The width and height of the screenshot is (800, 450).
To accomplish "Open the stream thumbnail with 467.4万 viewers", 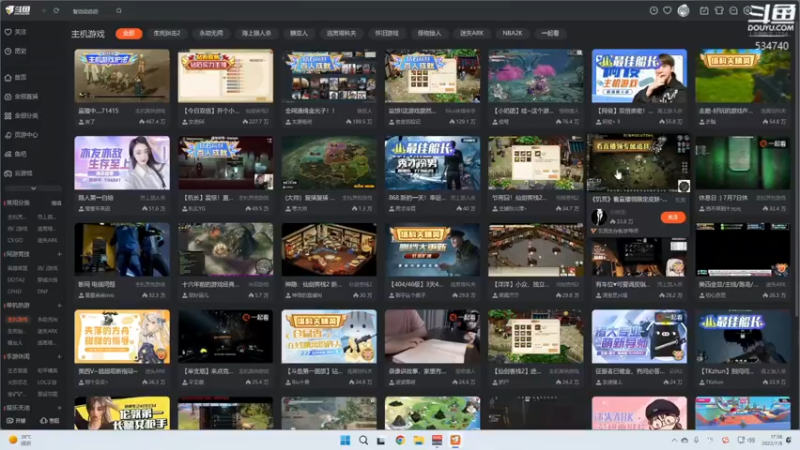I will 122,76.
